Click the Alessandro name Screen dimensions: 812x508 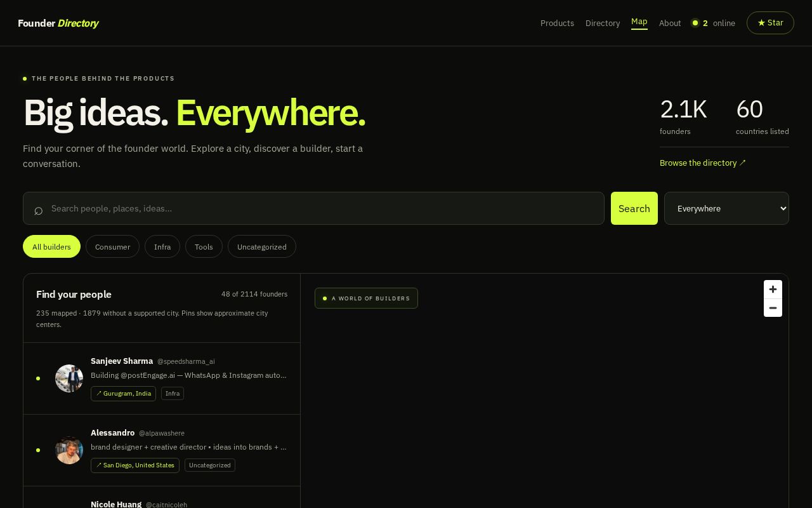pyautogui.click(x=112, y=432)
